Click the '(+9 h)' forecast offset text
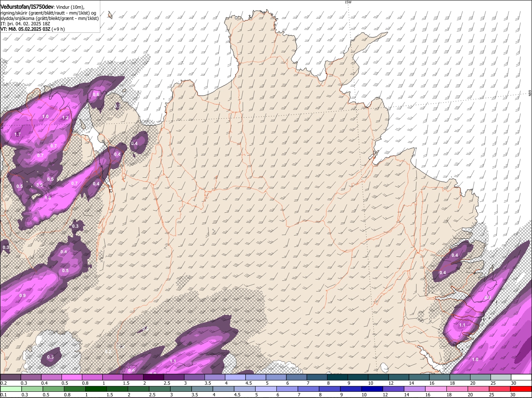 point(58,29)
